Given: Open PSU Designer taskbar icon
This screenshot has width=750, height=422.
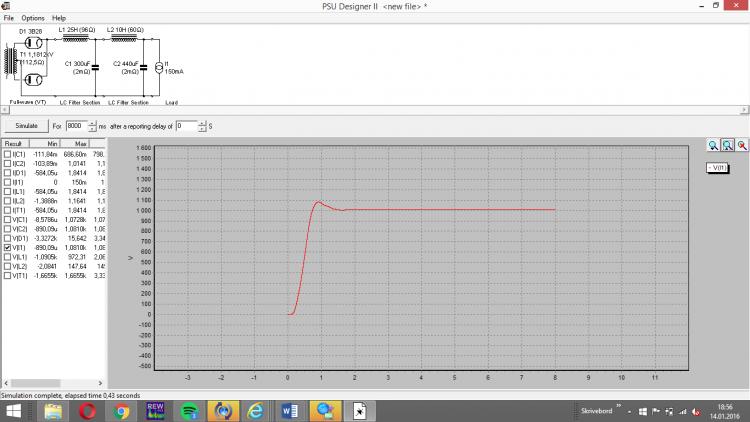Looking at the screenshot, I should point(359,411).
